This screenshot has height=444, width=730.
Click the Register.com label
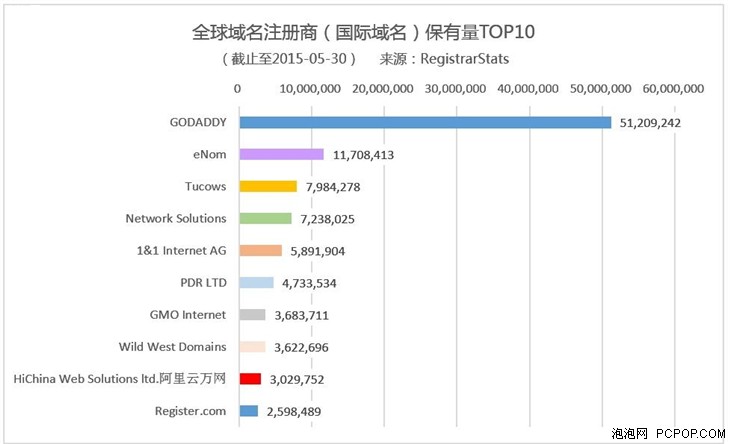click(x=190, y=411)
